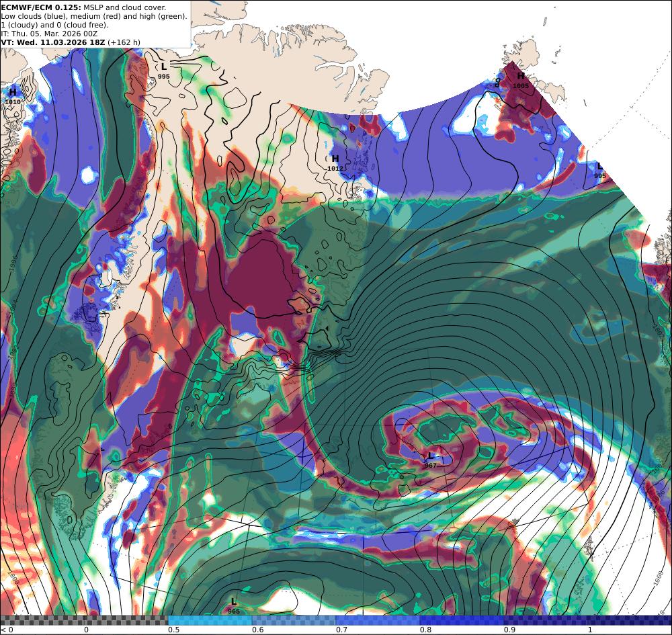The image size is (672, 635).
Task: Click the 'IT: Thu. 05. Mar. 2026 00Z' line
Action: 49,34
